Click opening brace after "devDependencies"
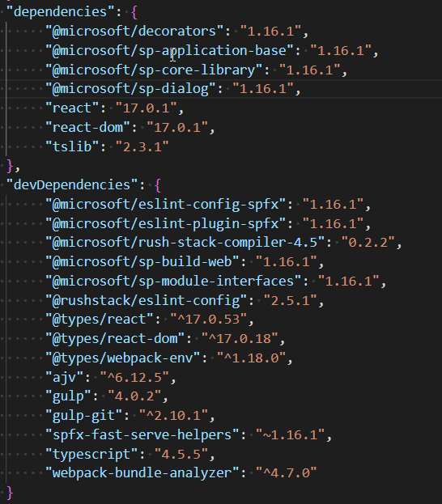This screenshot has height=504, width=442. click(158, 185)
